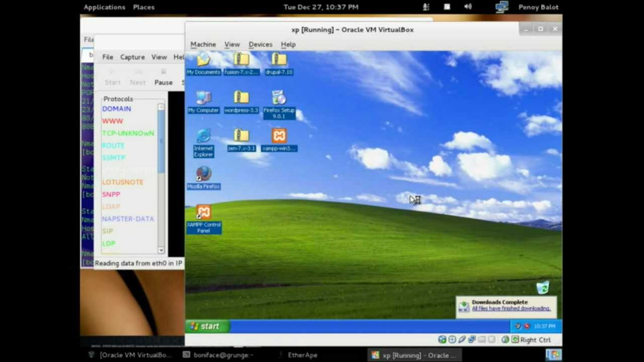This screenshot has width=644, height=362.
Task: Open the VirtualBox View menu
Action: [x=232, y=44]
